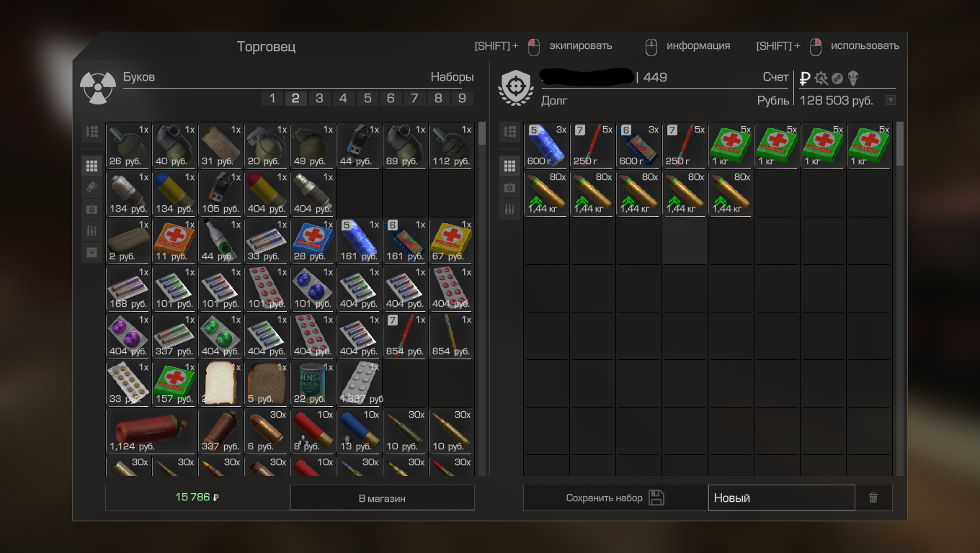Select the 22 руб. tin can
980x553 pixels.
pos(313,384)
